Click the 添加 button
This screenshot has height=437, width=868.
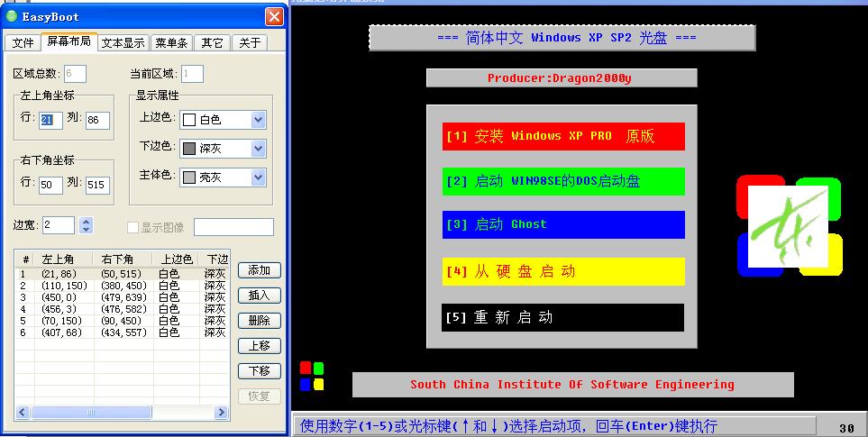(x=259, y=270)
